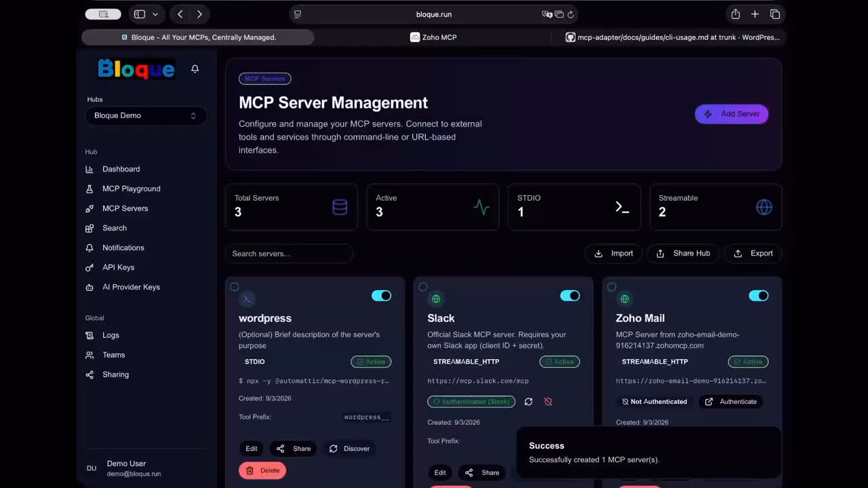Navigate to Logs under Global

click(x=111, y=335)
